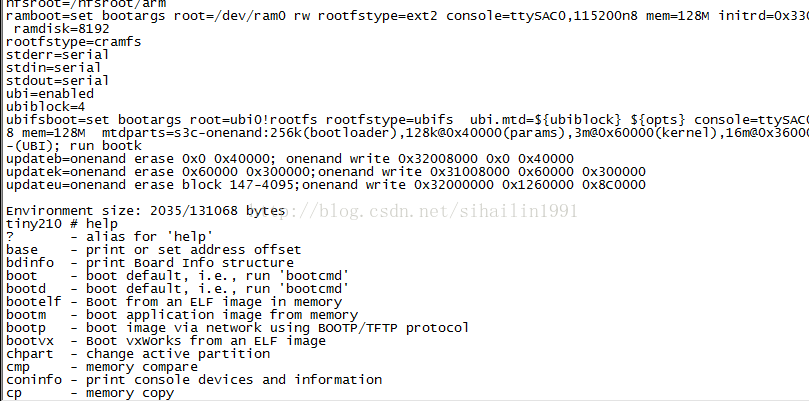This screenshot has height=401, width=809.
Task: Click the "bootm" boot application image entry
Action: click(25, 314)
